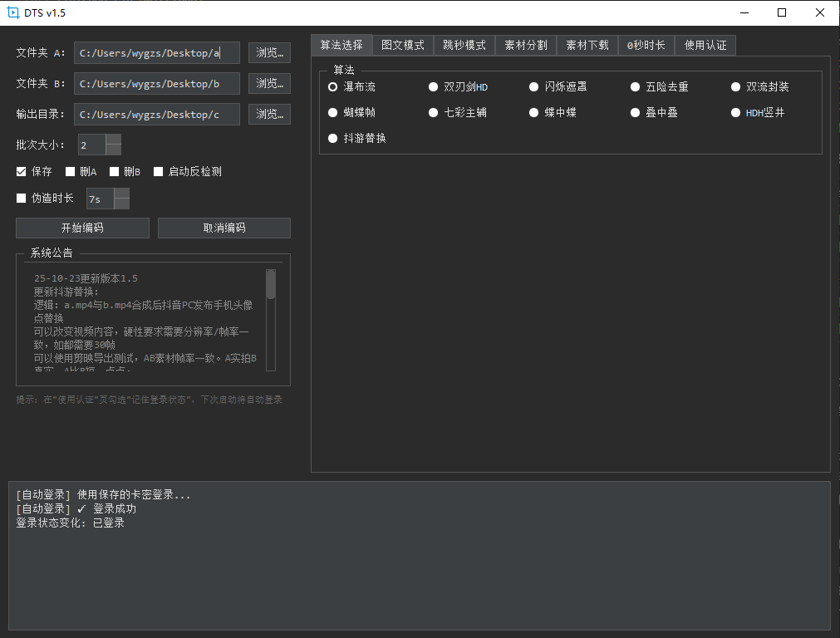Choose the 双刃剑HD algorithm option
Image resolution: width=840 pixels, height=638 pixels.
point(434,86)
